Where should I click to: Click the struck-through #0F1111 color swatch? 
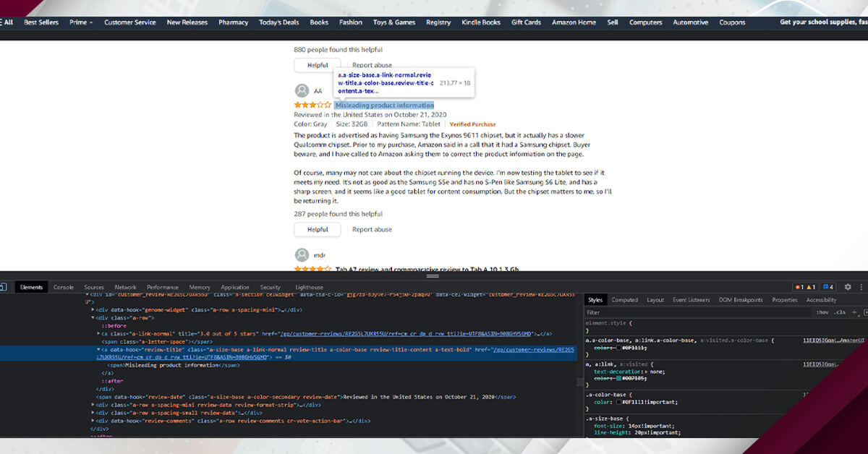pos(618,348)
